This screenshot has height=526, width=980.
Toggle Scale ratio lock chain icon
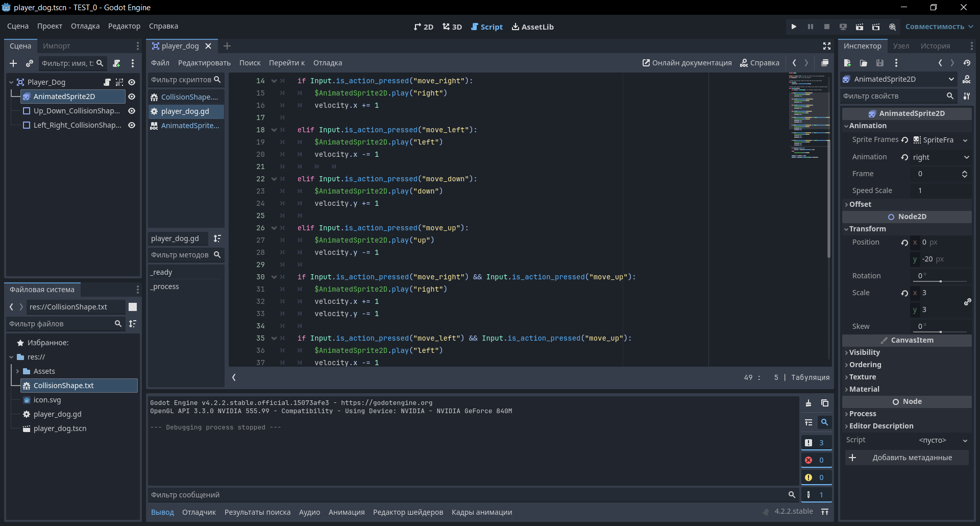click(967, 301)
